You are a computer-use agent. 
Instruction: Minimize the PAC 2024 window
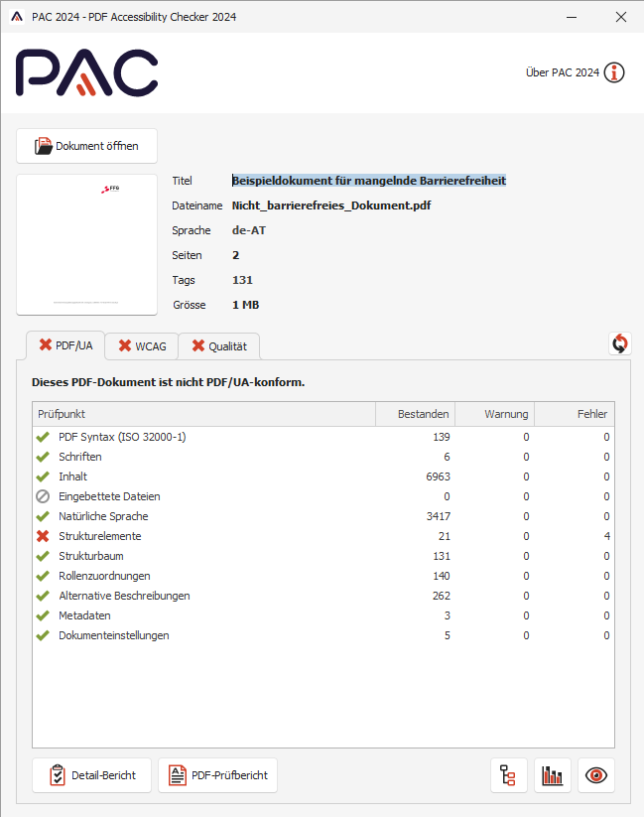[x=572, y=17]
